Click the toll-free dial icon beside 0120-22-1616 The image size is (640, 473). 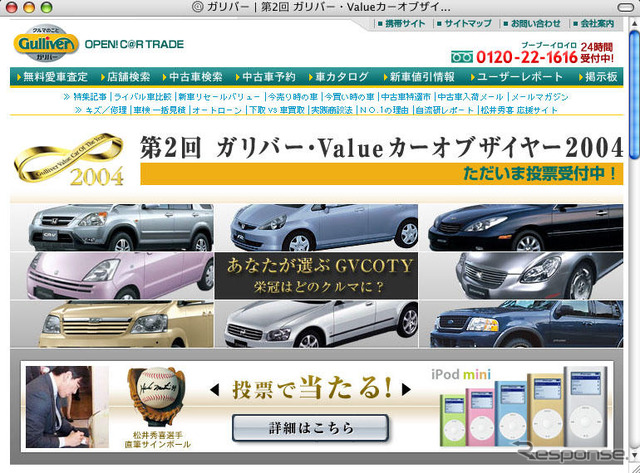462,57
